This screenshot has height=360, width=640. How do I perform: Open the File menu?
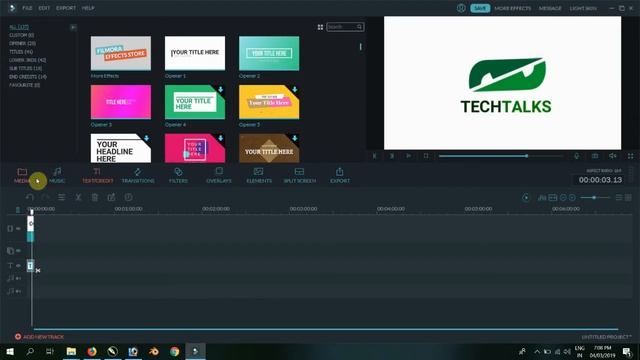point(27,8)
